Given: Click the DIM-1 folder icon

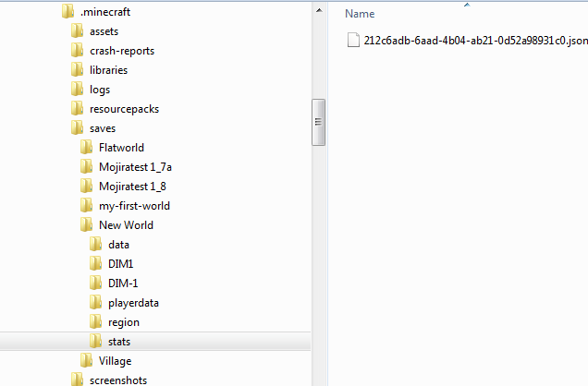Looking at the screenshot, I should 96,283.
